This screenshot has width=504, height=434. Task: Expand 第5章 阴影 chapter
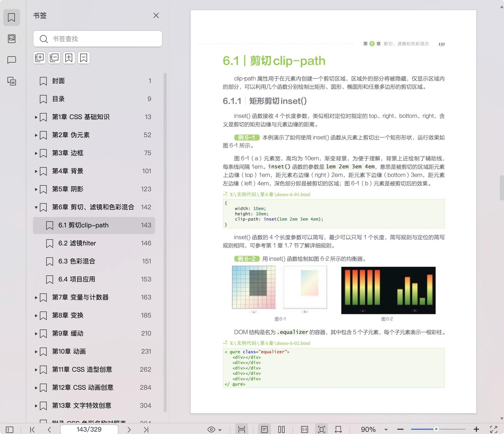click(x=36, y=189)
